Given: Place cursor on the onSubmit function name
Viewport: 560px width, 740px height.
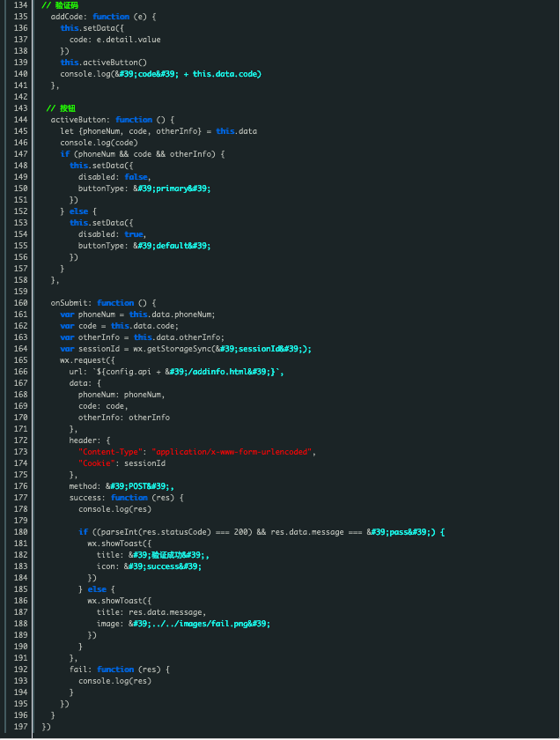Looking at the screenshot, I should pos(70,303).
